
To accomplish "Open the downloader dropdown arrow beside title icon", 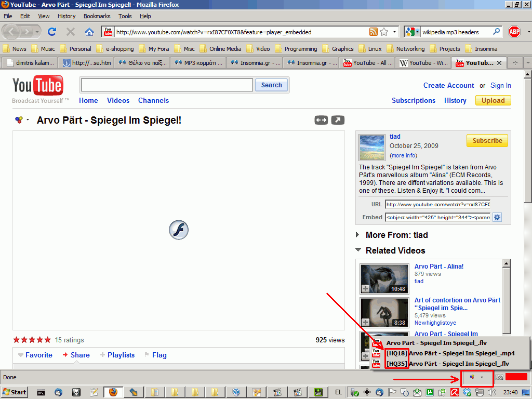I will [x=28, y=120].
